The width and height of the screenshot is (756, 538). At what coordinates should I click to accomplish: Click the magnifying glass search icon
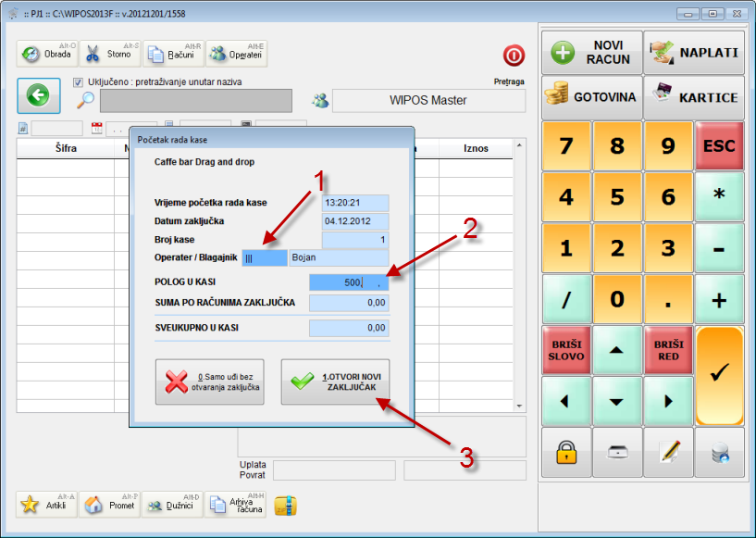click(x=85, y=101)
